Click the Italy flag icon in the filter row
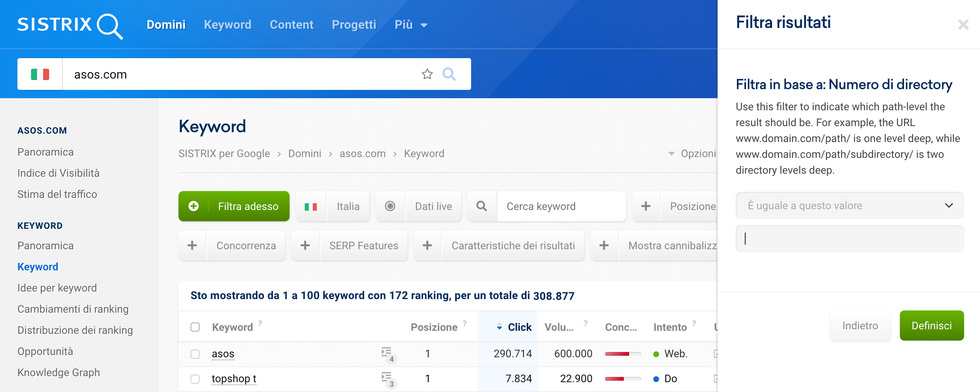The width and height of the screenshot is (980, 392). coord(311,207)
